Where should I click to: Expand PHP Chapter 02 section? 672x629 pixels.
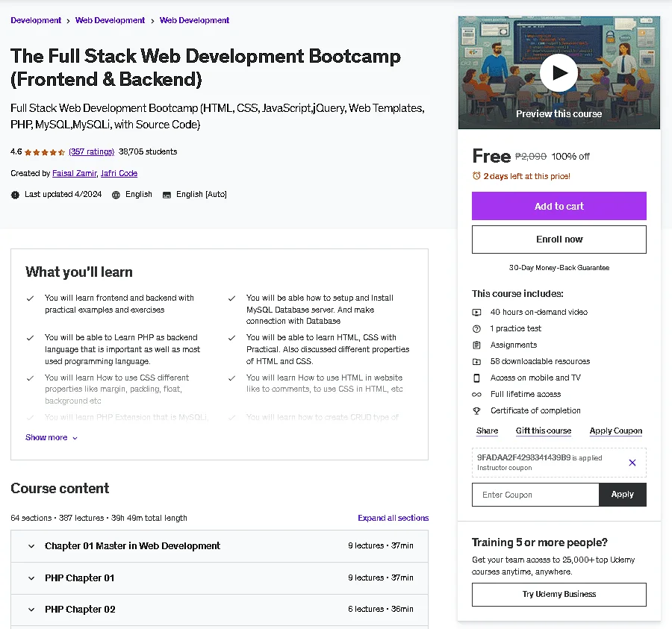(220, 610)
